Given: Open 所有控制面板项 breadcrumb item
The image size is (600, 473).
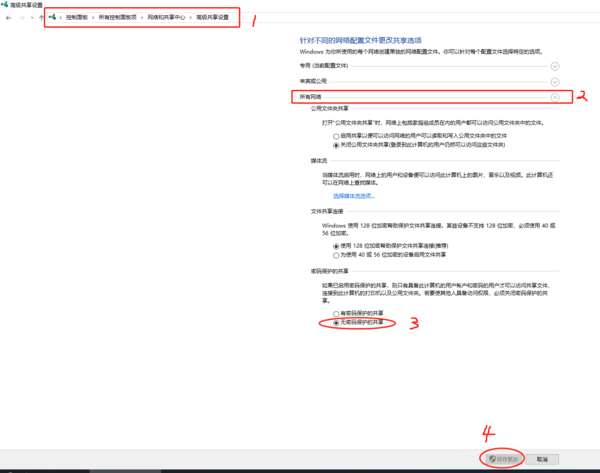Looking at the screenshot, I should (x=118, y=18).
